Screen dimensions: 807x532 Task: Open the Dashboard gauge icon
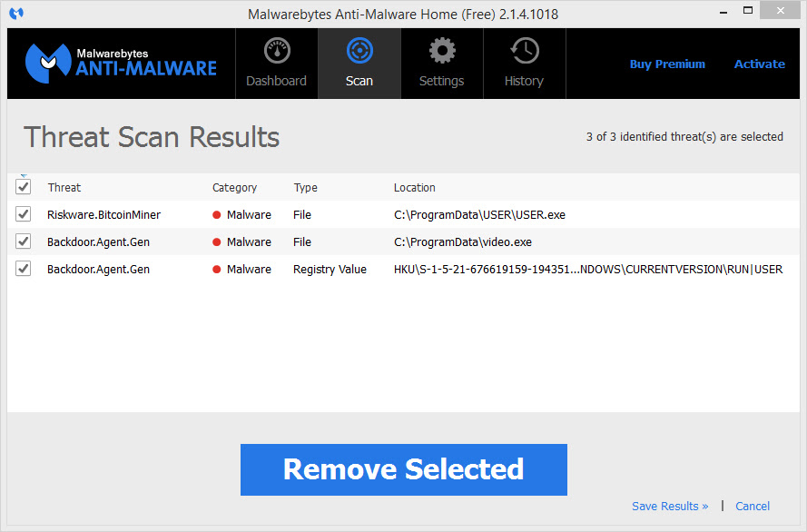(x=277, y=51)
